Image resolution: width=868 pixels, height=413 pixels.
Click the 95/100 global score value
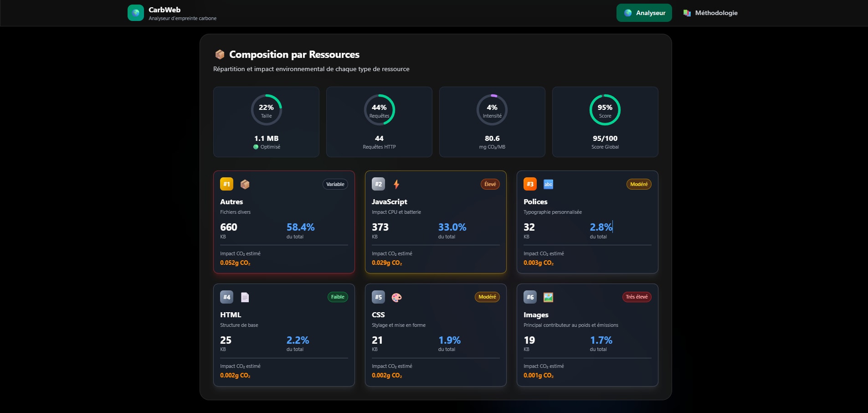tap(605, 138)
